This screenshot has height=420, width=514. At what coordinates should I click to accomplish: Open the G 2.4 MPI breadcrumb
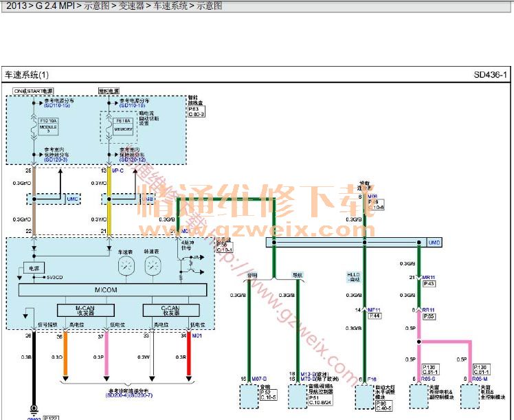tap(55, 5)
